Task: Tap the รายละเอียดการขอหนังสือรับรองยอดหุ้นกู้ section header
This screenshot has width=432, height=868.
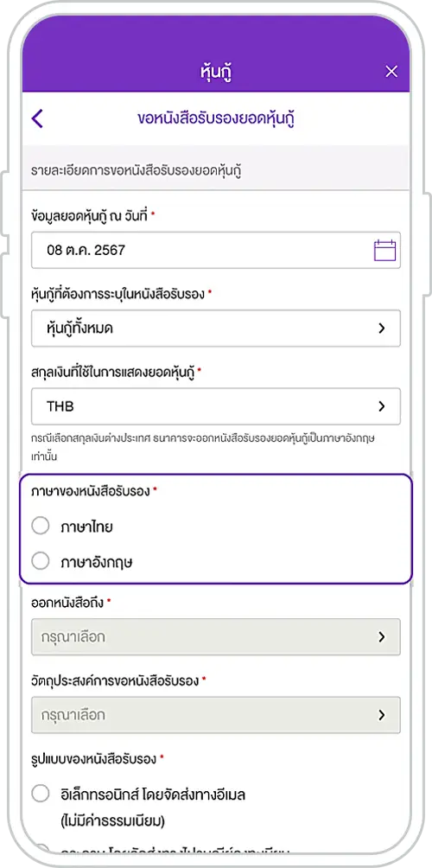Action: tap(137, 170)
